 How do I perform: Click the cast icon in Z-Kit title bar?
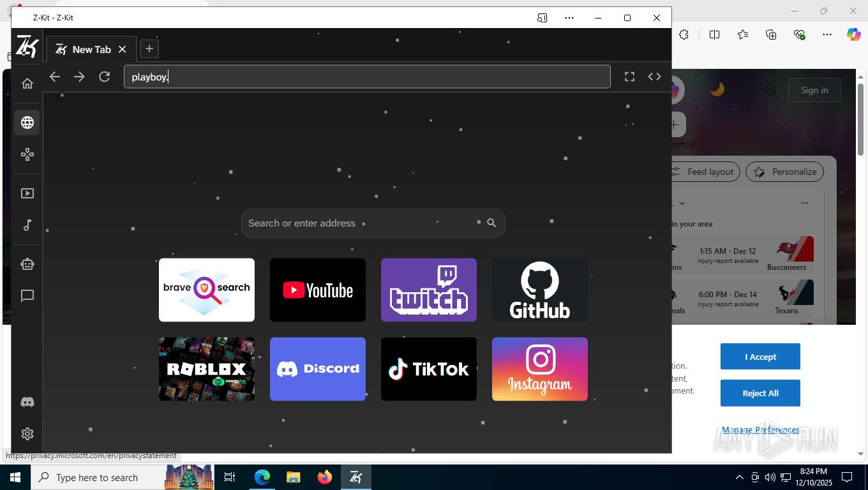[x=542, y=18]
